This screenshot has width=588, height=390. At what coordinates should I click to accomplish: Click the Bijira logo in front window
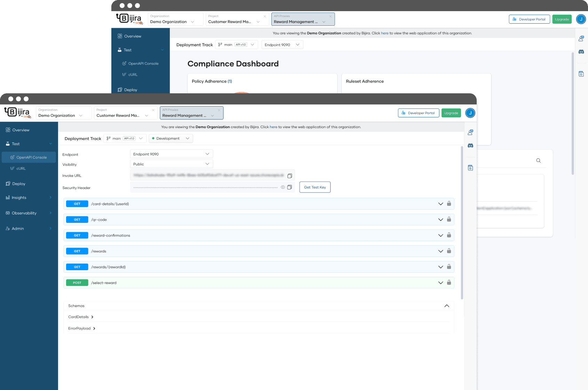[18, 112]
